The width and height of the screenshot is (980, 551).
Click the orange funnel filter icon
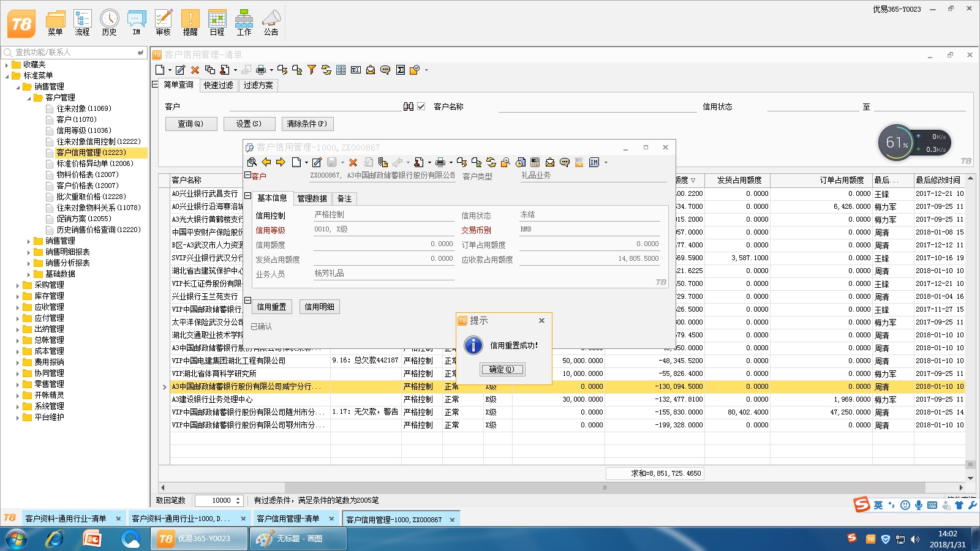312,70
